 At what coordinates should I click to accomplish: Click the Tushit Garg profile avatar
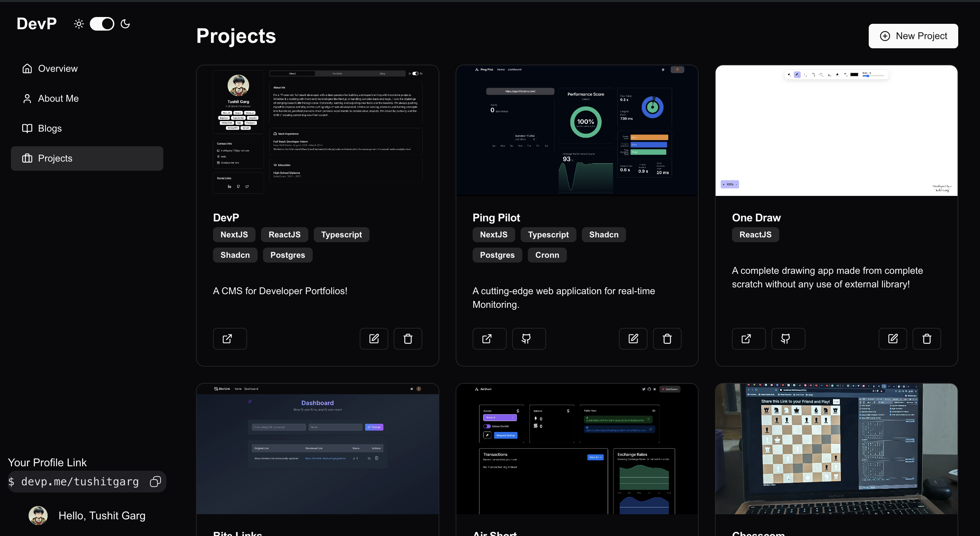pos(38,515)
